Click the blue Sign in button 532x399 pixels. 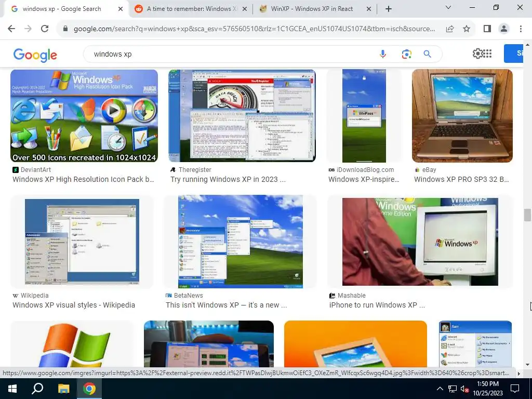(x=513, y=54)
